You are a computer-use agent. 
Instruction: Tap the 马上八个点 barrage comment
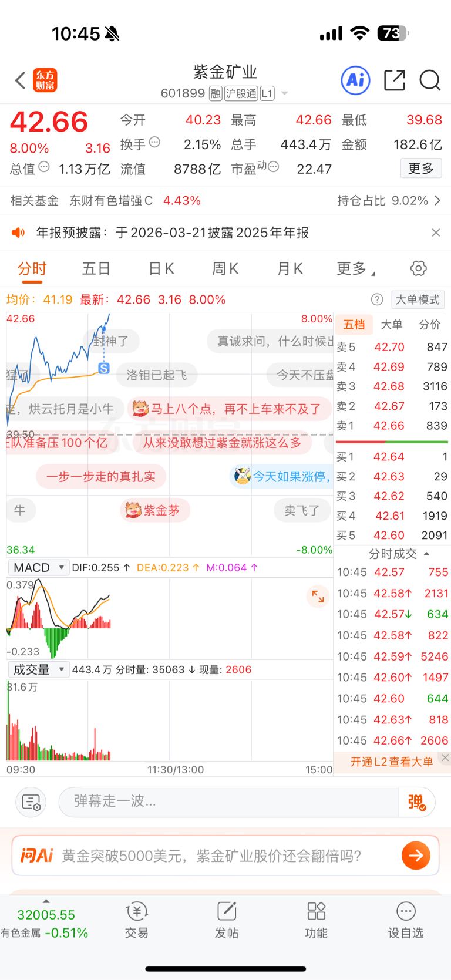[x=229, y=409]
